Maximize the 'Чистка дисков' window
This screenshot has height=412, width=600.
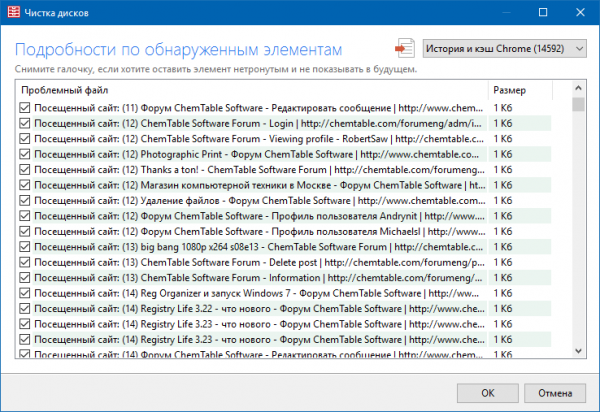tap(543, 12)
